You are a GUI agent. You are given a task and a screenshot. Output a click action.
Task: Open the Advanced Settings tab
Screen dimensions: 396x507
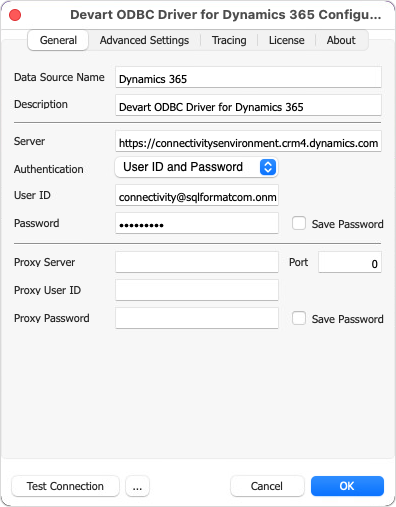coord(144,40)
